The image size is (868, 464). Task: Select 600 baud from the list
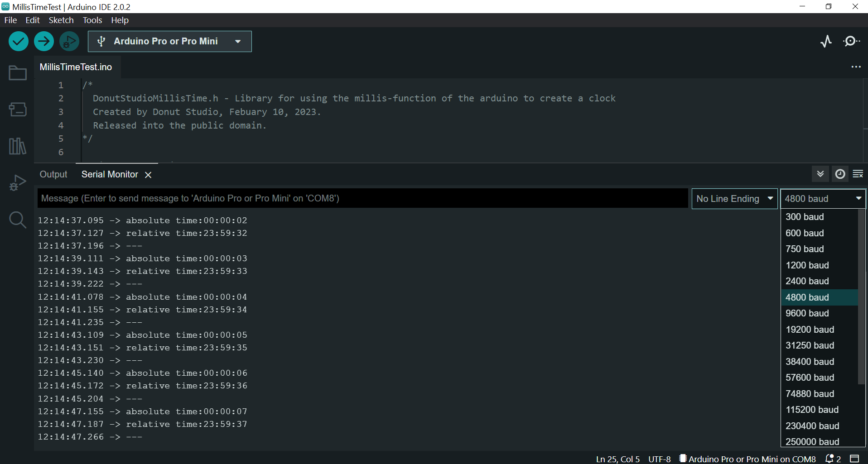[x=820, y=233]
